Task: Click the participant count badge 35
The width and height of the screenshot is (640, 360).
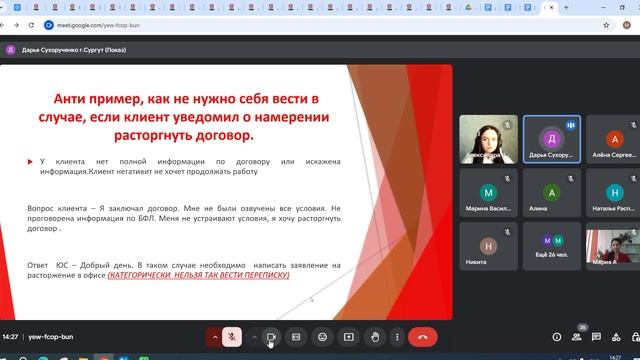Action: click(x=582, y=327)
